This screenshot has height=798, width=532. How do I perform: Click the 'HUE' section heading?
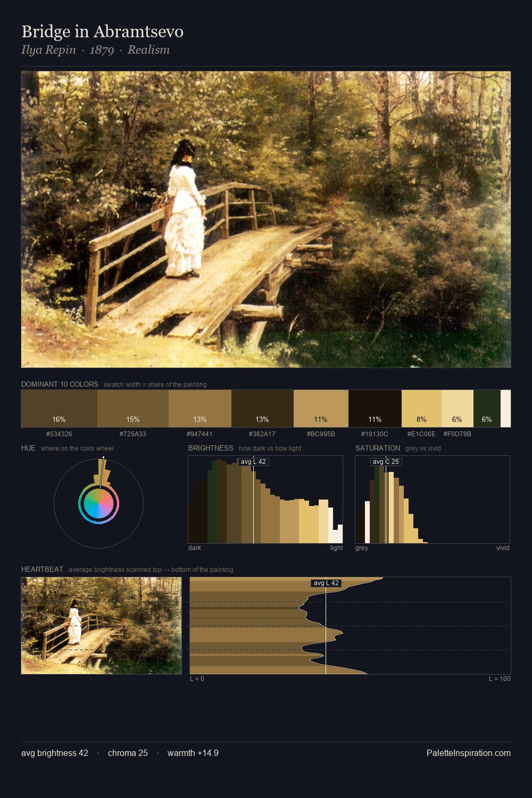pos(28,448)
